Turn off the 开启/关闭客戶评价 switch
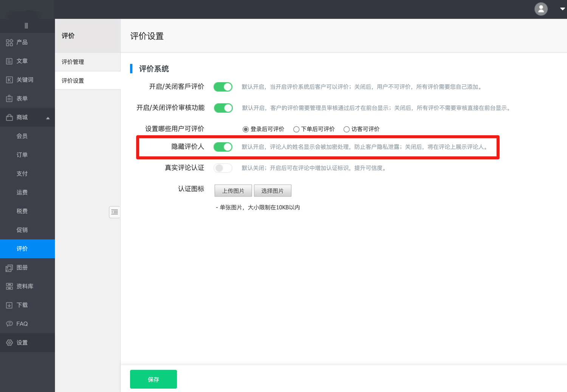This screenshot has height=392, width=567. click(x=223, y=87)
